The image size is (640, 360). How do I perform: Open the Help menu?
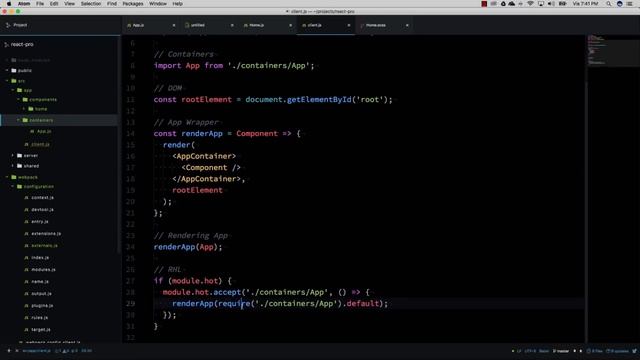[178, 4]
